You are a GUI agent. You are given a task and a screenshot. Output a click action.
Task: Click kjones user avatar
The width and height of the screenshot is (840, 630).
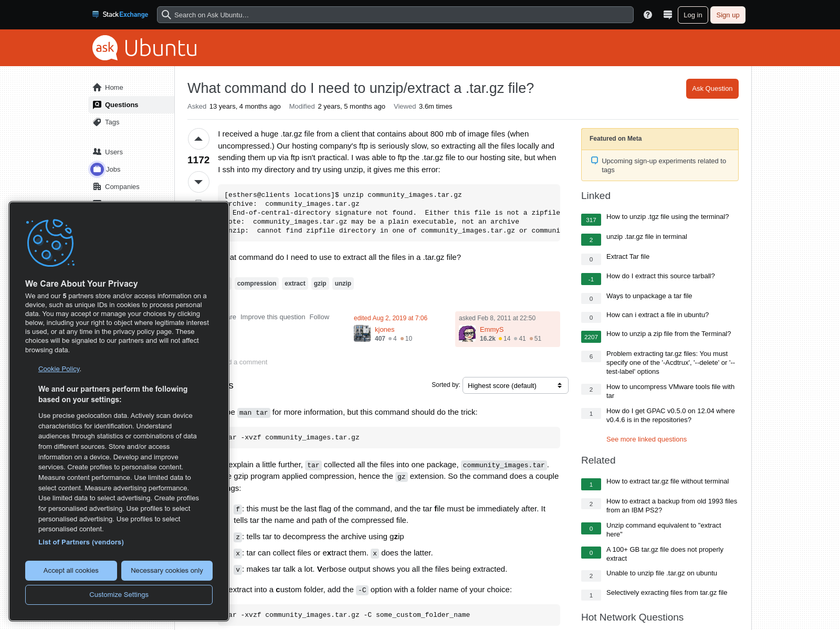(362, 333)
